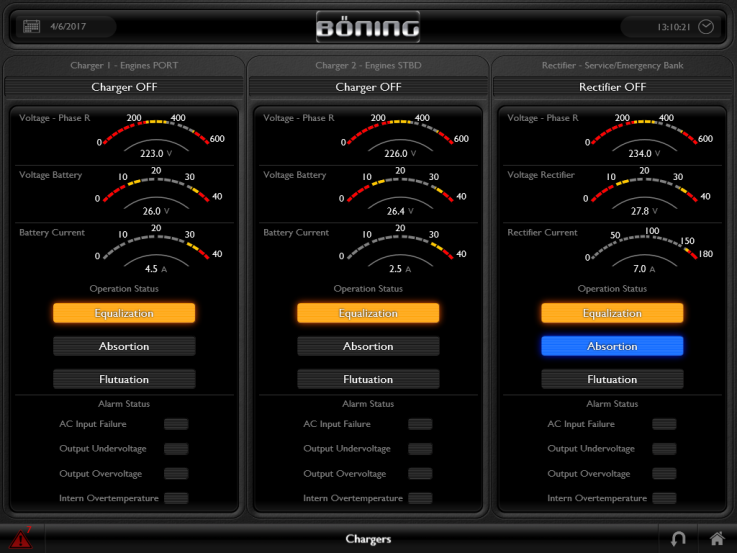Click the 234.0 V reading
The image size is (737, 553).
tap(644, 154)
